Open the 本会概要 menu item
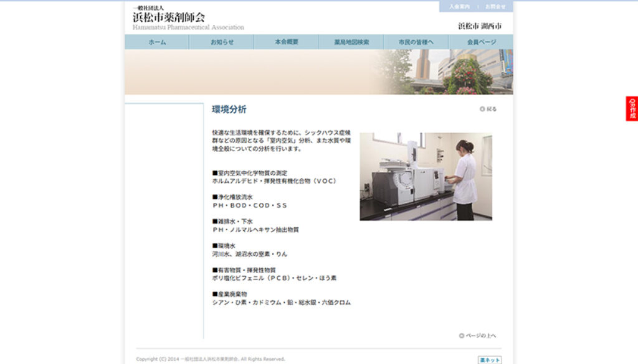The width and height of the screenshot is (638, 364). tap(286, 42)
